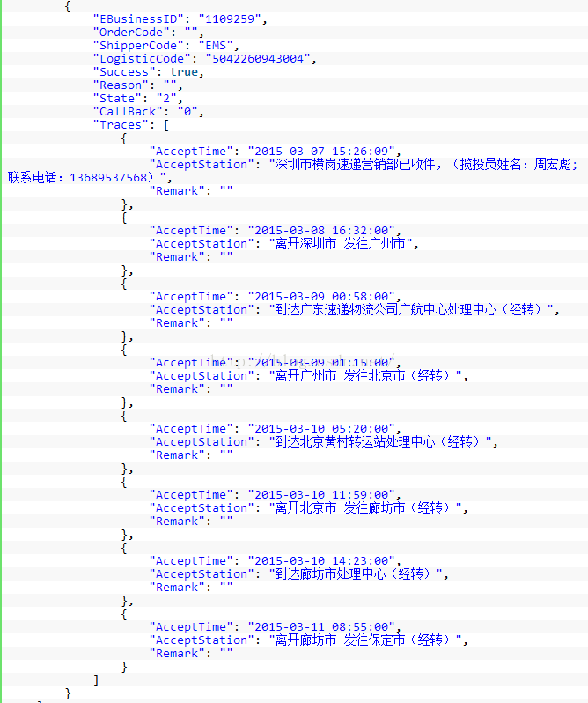The image size is (588, 703).
Task: Click AcceptTime "2015-03-08 16:32:00"
Action: point(321,231)
